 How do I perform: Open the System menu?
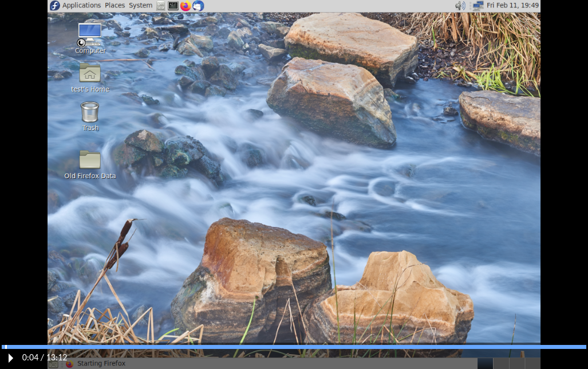(x=140, y=6)
